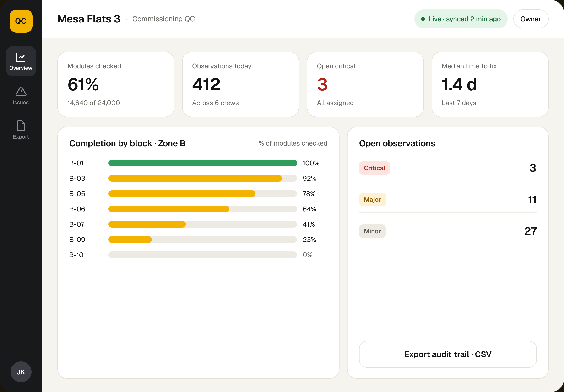Click the 64% value for B-06
This screenshot has width=564, height=392.
(309, 209)
